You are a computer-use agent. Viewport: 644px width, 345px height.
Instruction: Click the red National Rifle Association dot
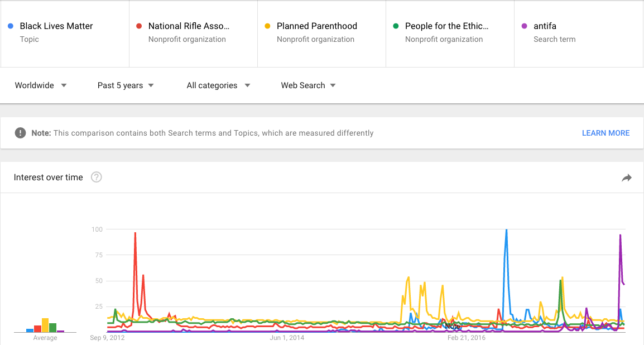pyautogui.click(x=139, y=26)
